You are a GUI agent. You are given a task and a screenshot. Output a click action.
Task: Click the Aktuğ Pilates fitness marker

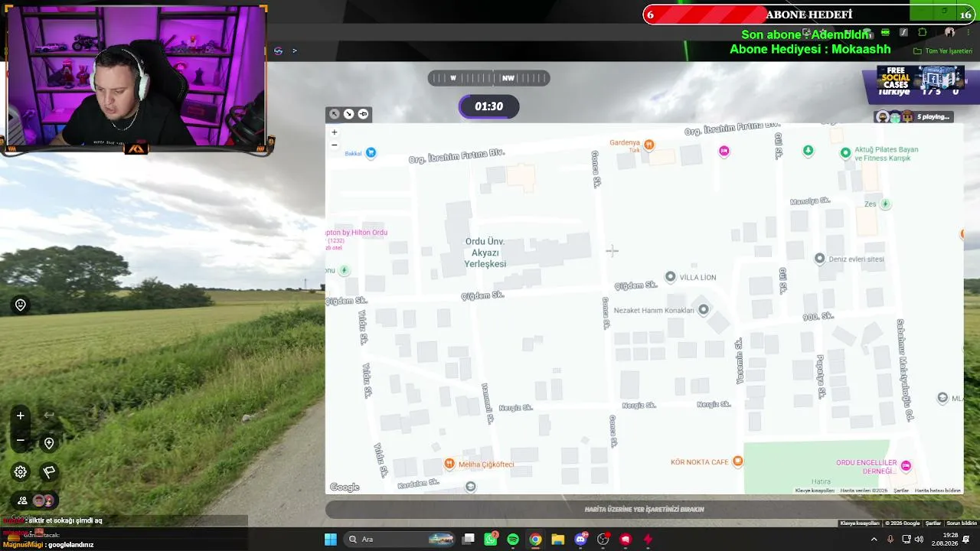point(845,153)
